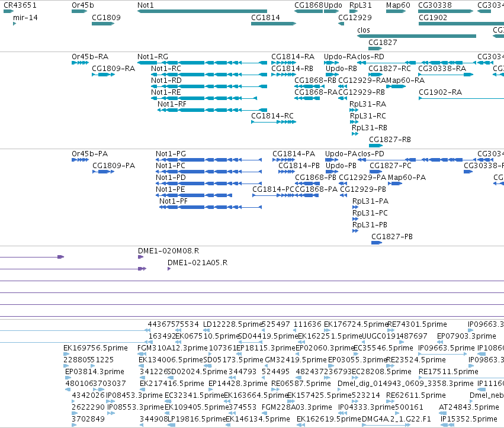Screen dimensions: 504x428
Task: Select the CG1814-PB protein label
Action: (299, 166)
